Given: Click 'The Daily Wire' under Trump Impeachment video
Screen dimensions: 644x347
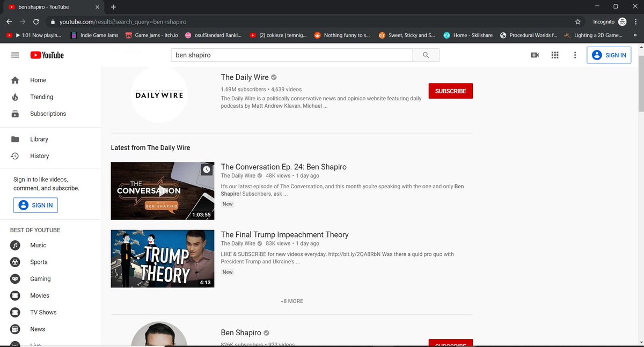Looking at the screenshot, I should 238,243.
